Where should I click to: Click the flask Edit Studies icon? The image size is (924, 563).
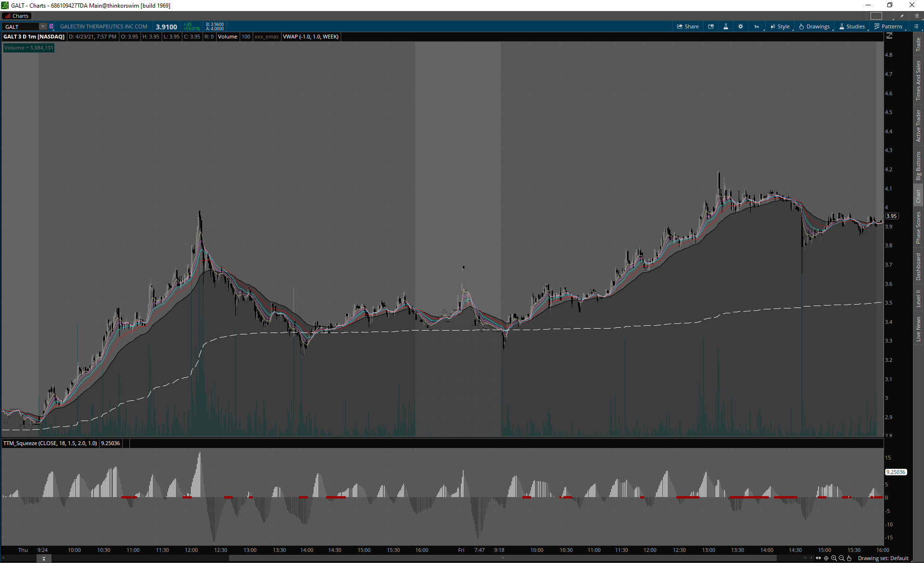[726, 26]
